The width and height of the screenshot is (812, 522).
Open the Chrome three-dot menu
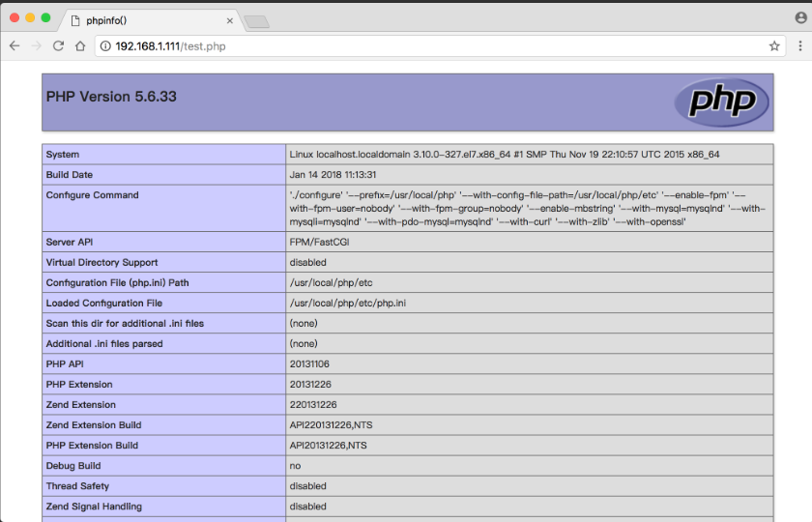click(x=800, y=46)
